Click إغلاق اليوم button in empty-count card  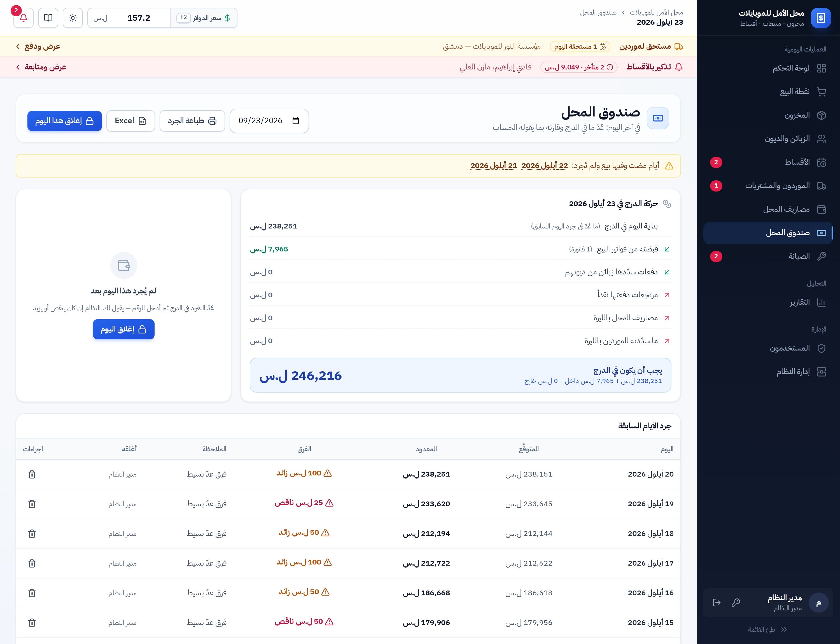point(123,329)
